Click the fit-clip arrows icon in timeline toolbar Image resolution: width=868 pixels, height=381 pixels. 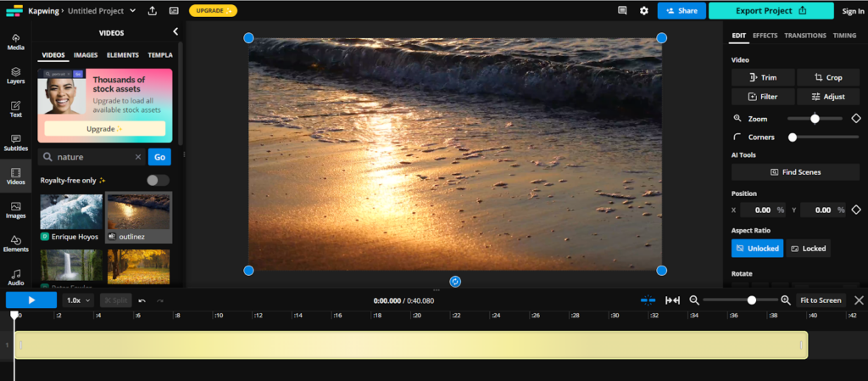[672, 300]
